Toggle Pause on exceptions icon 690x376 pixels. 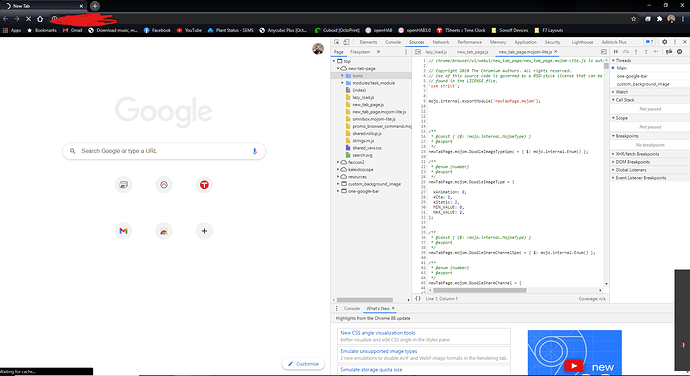tap(679, 52)
